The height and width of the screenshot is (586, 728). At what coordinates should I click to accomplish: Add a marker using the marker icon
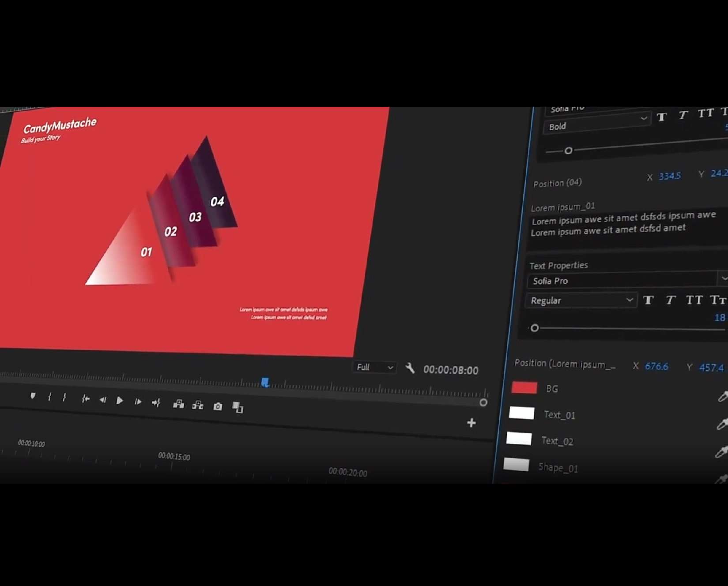pos(33,397)
